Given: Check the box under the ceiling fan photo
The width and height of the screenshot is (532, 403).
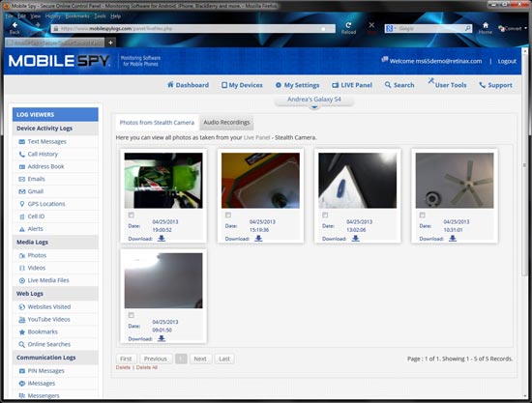Looking at the screenshot, I should (x=423, y=215).
